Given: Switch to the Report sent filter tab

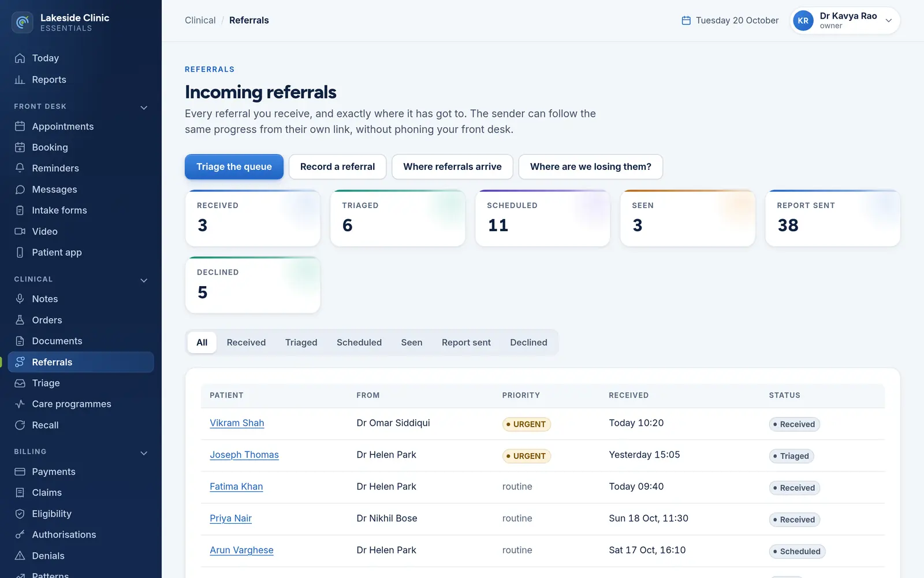Looking at the screenshot, I should point(466,343).
